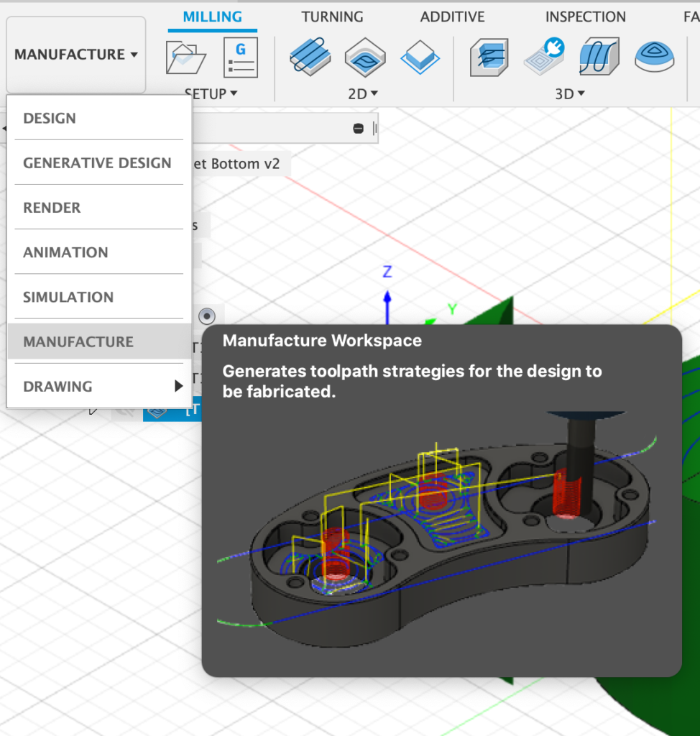Select the 2D Adaptive Clearing tool
Viewport: 700px width, 736px height.
(x=310, y=57)
